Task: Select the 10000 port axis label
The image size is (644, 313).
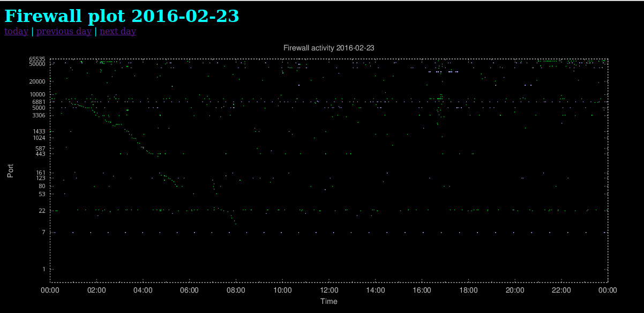Action: tap(38, 94)
